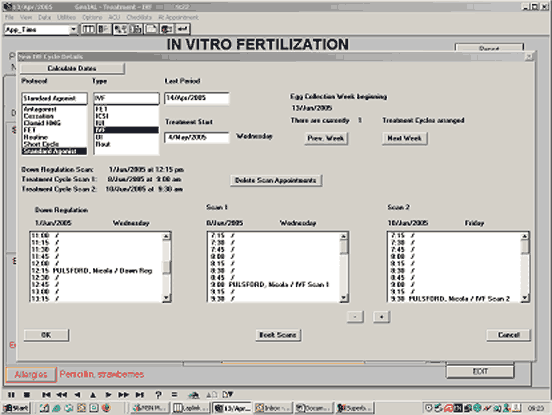Open the File menu
The height and width of the screenshot is (415, 552).
[x=9, y=17]
